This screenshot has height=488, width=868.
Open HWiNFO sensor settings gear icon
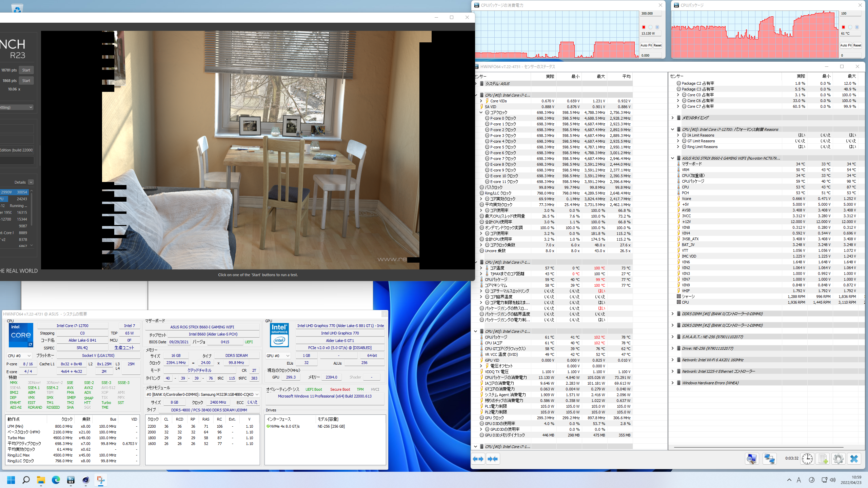coord(839,459)
